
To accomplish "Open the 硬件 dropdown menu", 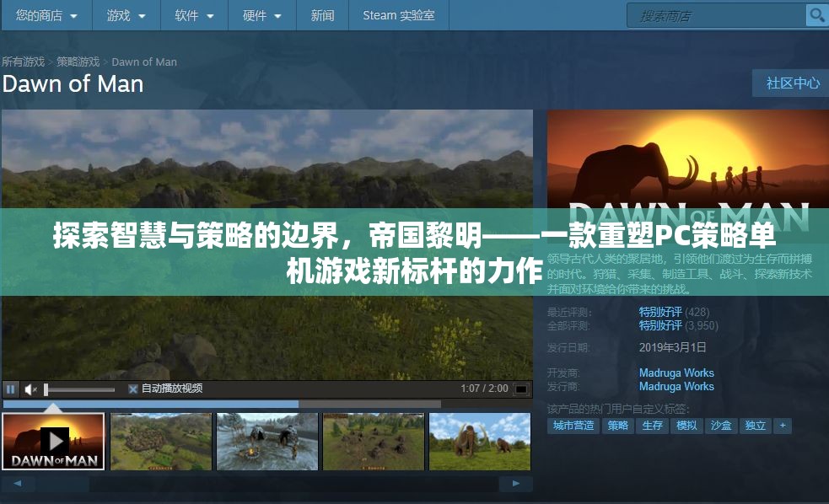I will (x=262, y=15).
